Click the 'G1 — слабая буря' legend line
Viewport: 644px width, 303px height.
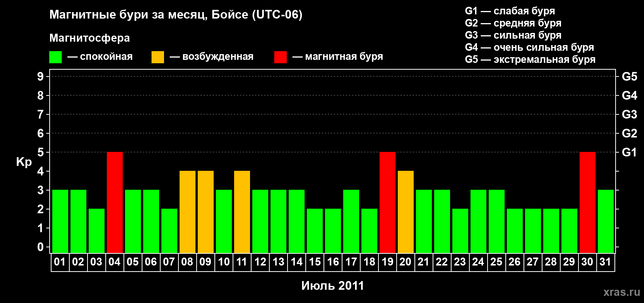[x=510, y=11]
